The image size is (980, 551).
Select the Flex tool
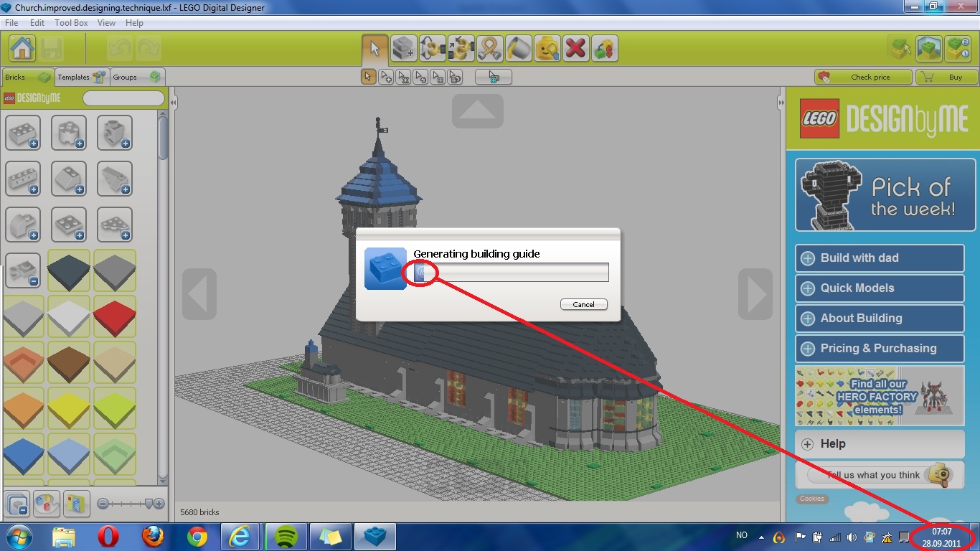click(x=490, y=48)
